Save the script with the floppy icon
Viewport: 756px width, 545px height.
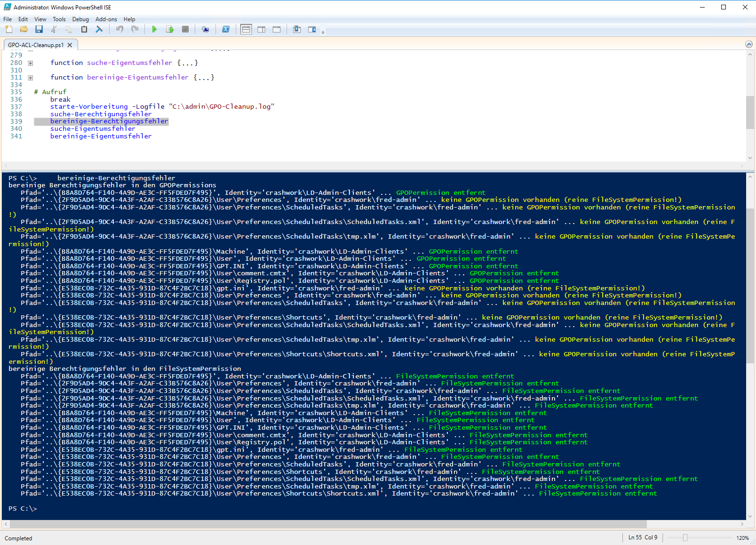point(39,29)
